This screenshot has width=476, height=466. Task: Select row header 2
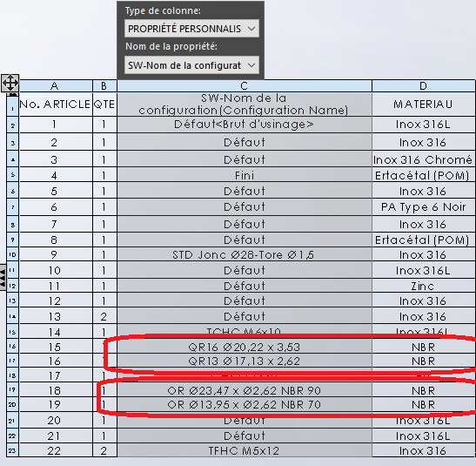point(13,125)
